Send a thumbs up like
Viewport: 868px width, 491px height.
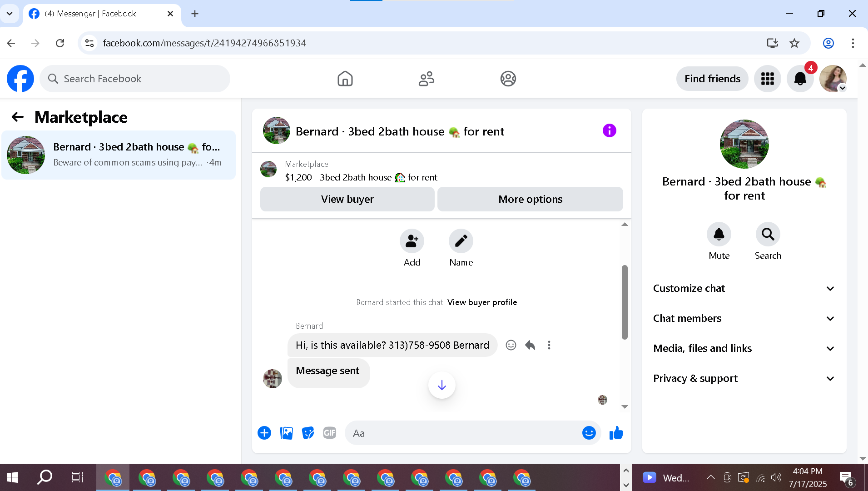616,433
